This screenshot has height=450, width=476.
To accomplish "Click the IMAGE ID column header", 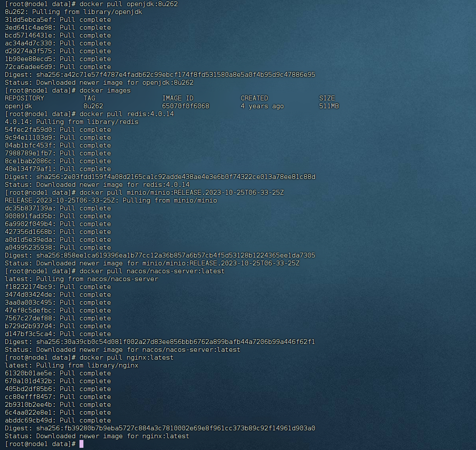I will (178, 99).
